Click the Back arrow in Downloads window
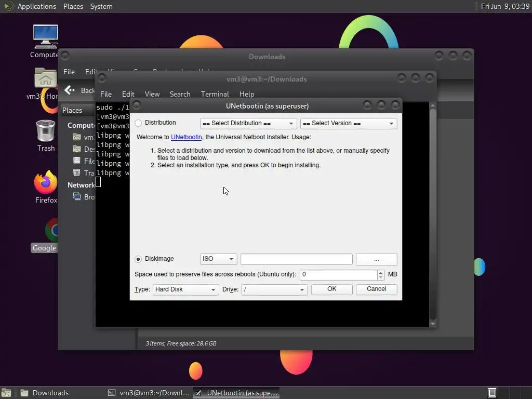This screenshot has width=532, height=399. pyautogui.click(x=70, y=90)
